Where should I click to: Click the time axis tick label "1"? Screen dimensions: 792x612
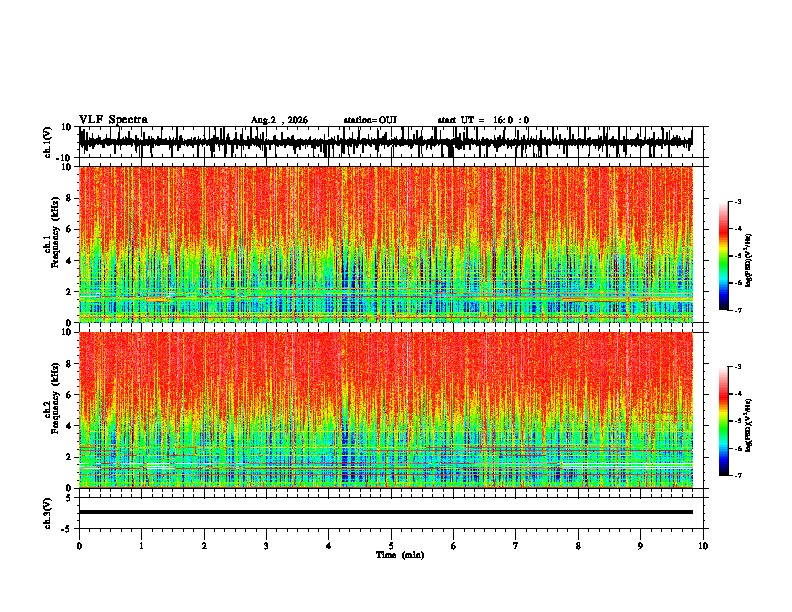pyautogui.click(x=141, y=546)
